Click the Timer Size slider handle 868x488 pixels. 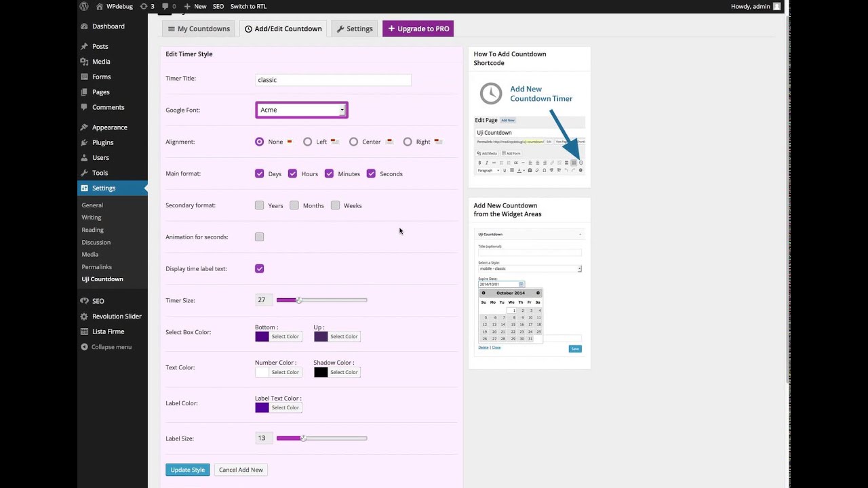pos(299,300)
